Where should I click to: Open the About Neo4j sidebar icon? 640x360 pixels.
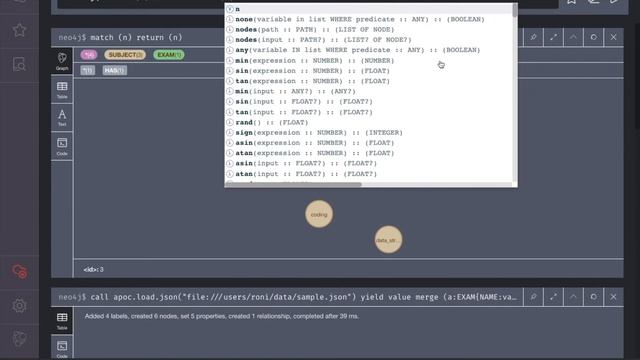pos(19,338)
